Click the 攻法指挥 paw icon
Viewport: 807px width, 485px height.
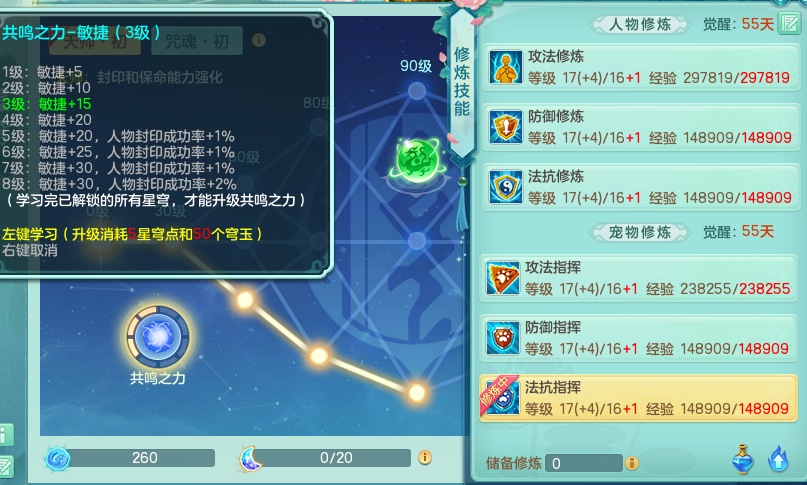coord(503,278)
